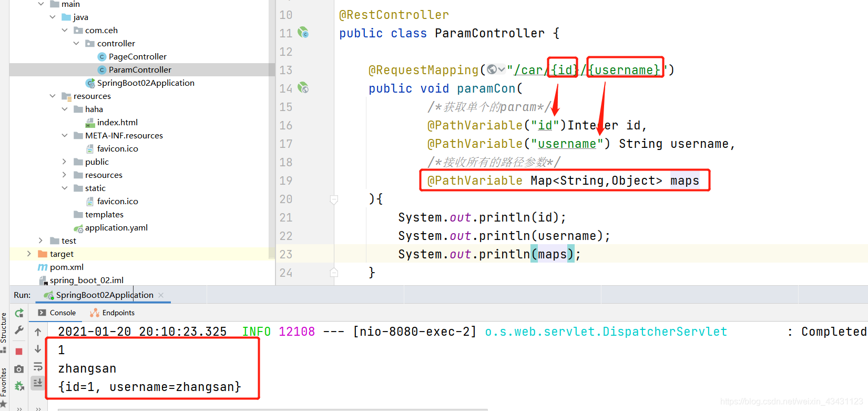Click console output line 'zhangsan'

click(x=87, y=368)
